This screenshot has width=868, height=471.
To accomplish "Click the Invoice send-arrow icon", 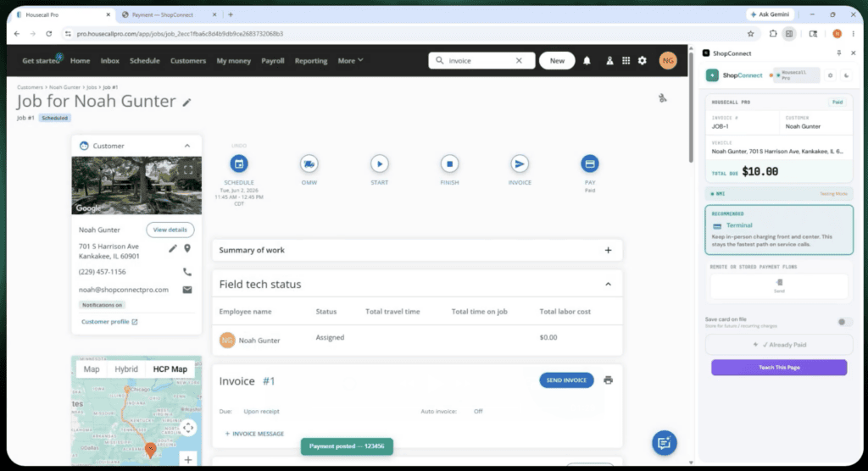I will click(520, 163).
